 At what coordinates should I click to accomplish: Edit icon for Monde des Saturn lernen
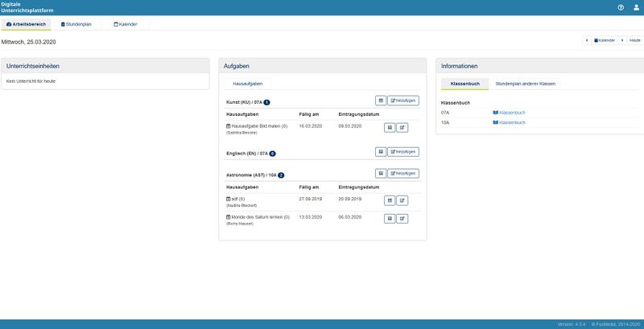click(402, 219)
